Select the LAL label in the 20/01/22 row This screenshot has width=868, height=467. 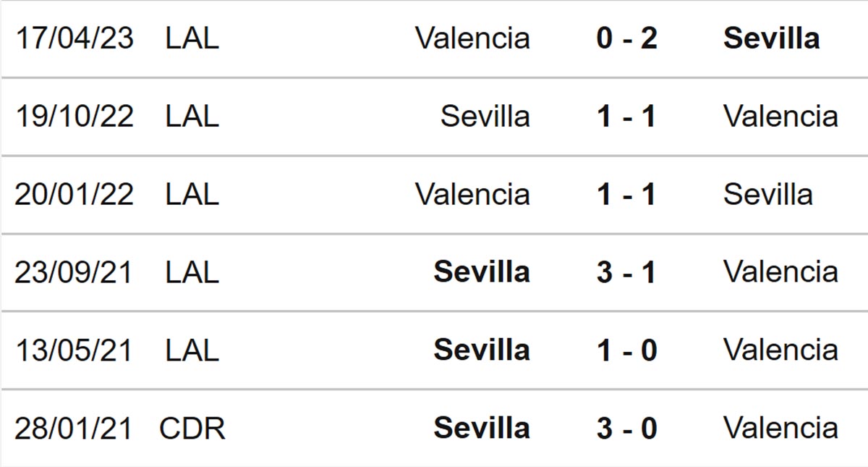click(192, 195)
